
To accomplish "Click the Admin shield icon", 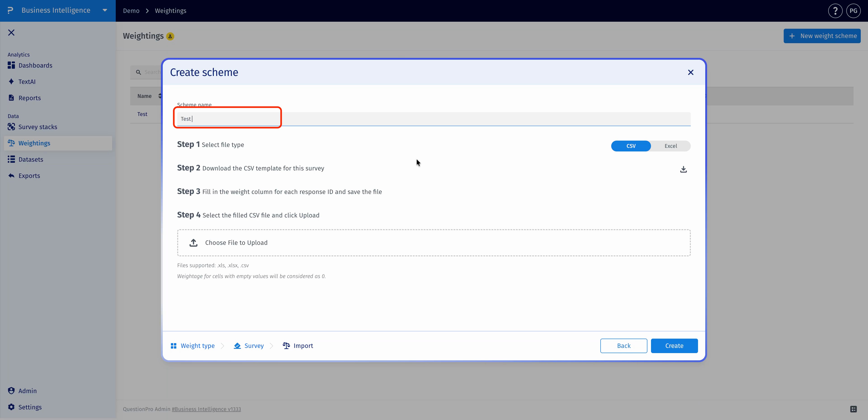I will 11,390.
